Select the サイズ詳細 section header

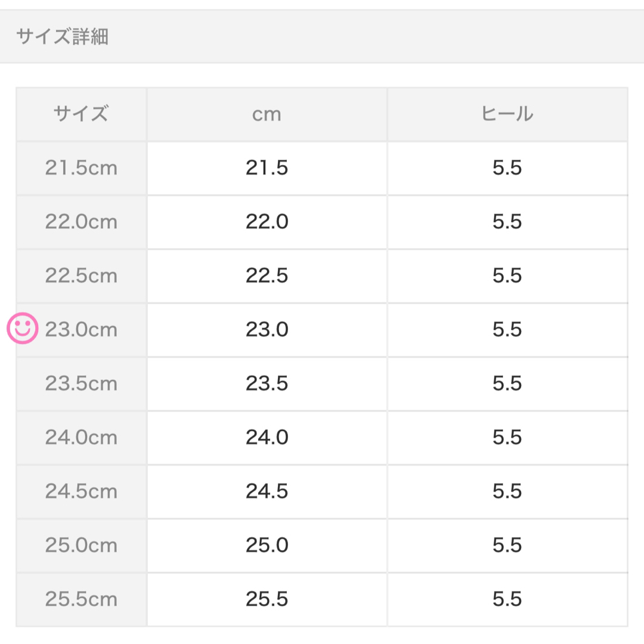pyautogui.click(x=62, y=36)
